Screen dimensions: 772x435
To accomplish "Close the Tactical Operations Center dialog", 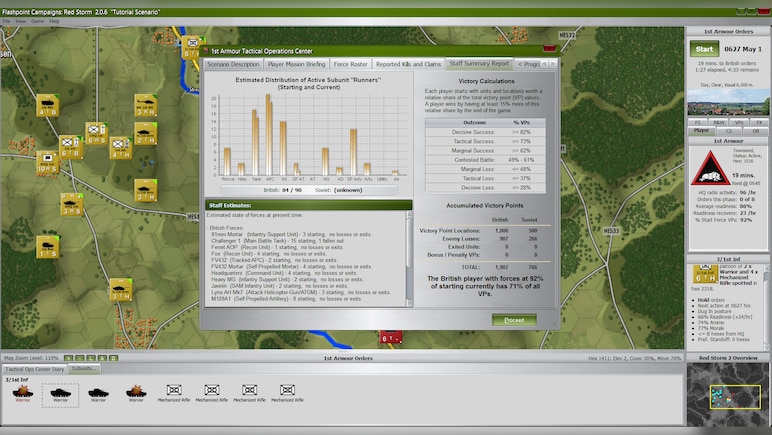I will 549,49.
